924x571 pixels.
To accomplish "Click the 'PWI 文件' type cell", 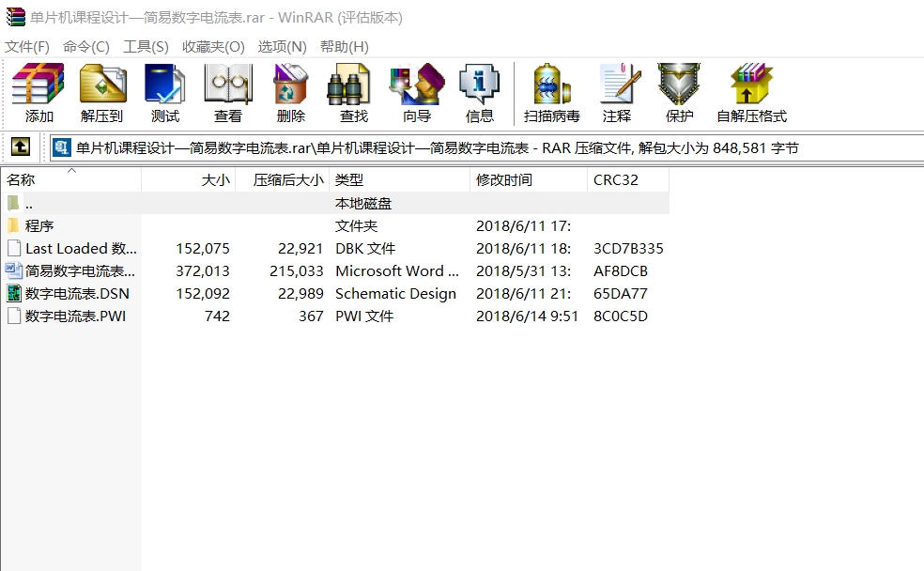I will (x=364, y=316).
